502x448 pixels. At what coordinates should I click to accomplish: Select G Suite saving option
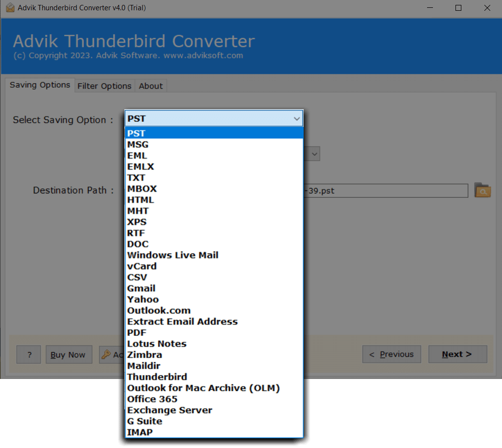click(x=214, y=421)
